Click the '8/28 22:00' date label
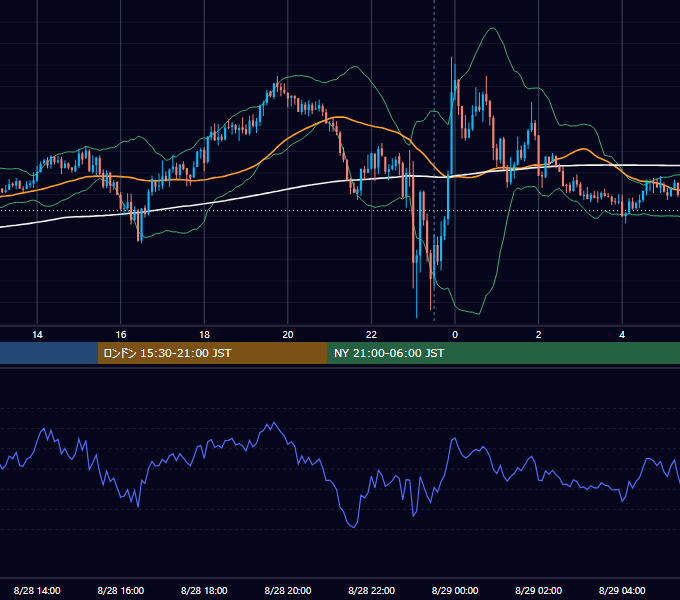This screenshot has width=680, height=600. (372, 590)
